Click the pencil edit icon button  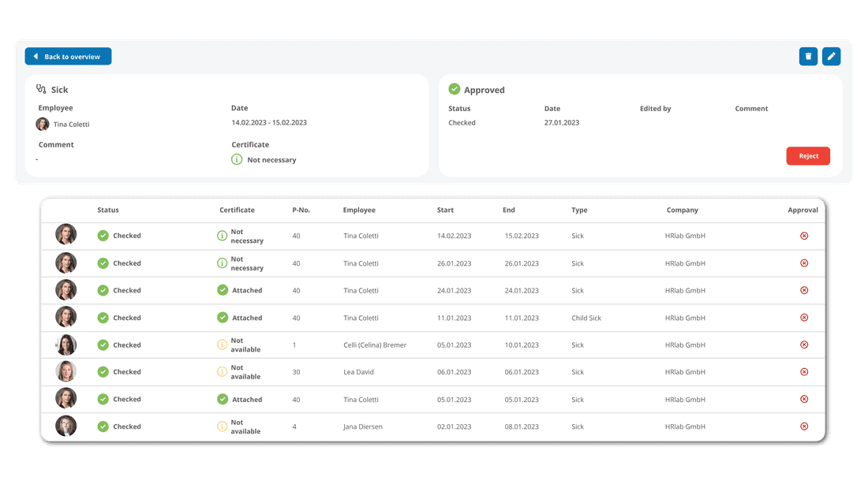[831, 56]
